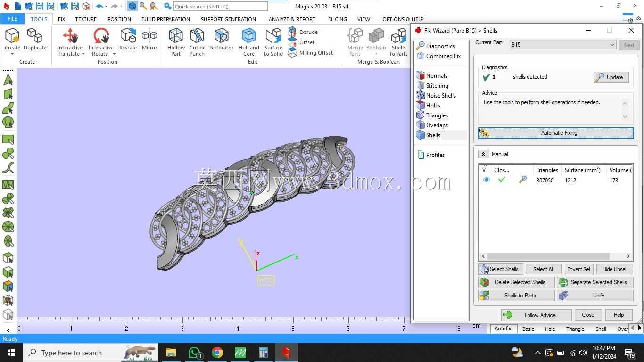This screenshot has width=644, height=362.
Task: Toggle the part selection mode icon
Action: click(x=132, y=7)
